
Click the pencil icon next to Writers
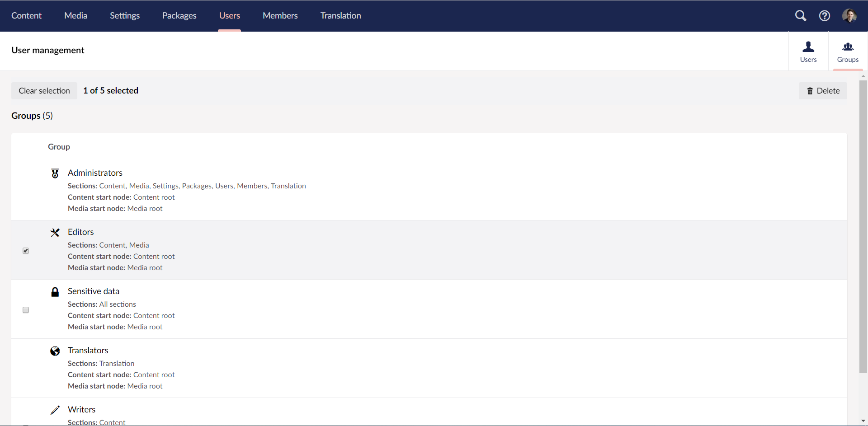[x=55, y=410]
